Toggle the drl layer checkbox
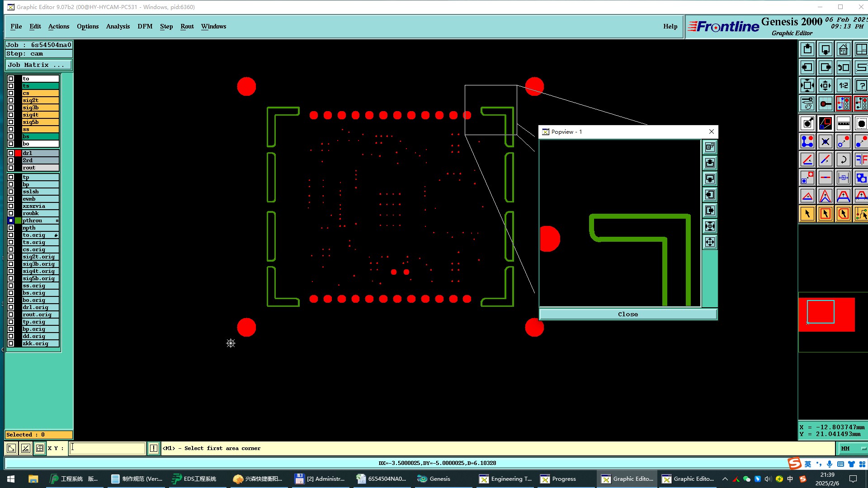 pyautogui.click(x=11, y=153)
